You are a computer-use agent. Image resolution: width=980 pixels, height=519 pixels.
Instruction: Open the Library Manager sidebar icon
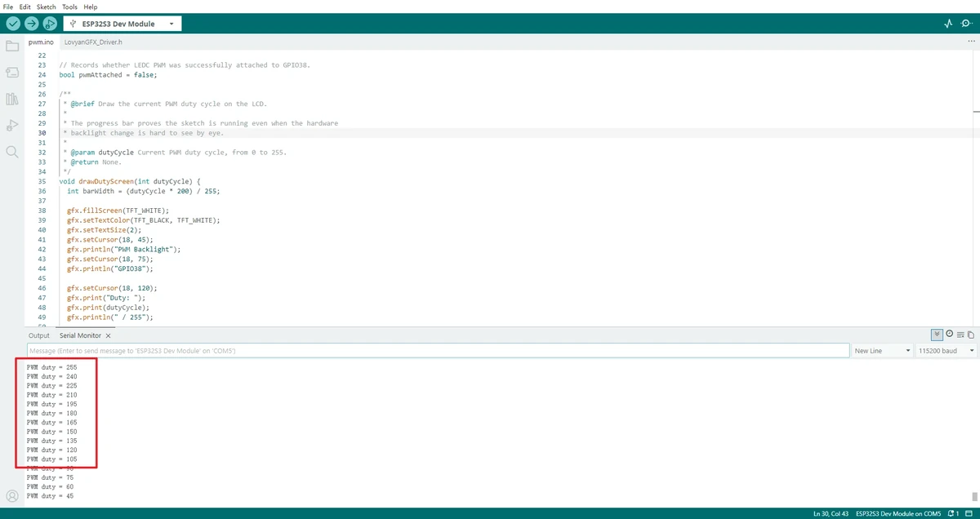tap(12, 99)
